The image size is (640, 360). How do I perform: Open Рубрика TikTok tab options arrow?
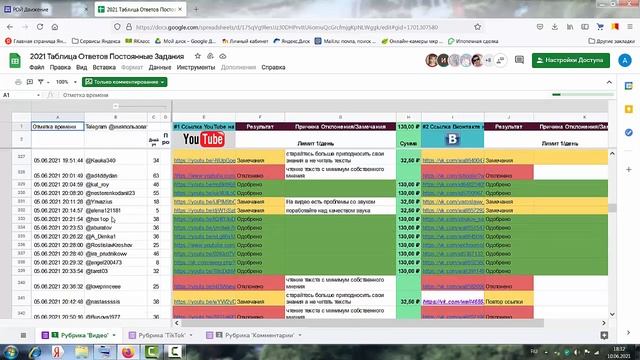(191, 335)
